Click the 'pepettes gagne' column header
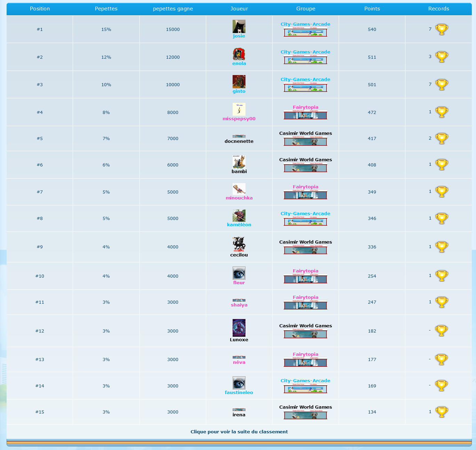The image size is (476, 450). tap(173, 9)
